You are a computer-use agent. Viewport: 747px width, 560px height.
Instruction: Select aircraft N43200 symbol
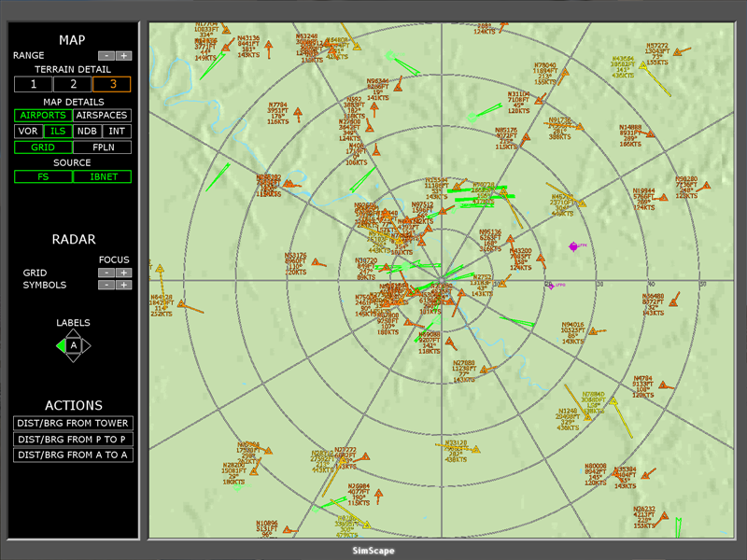point(541,259)
